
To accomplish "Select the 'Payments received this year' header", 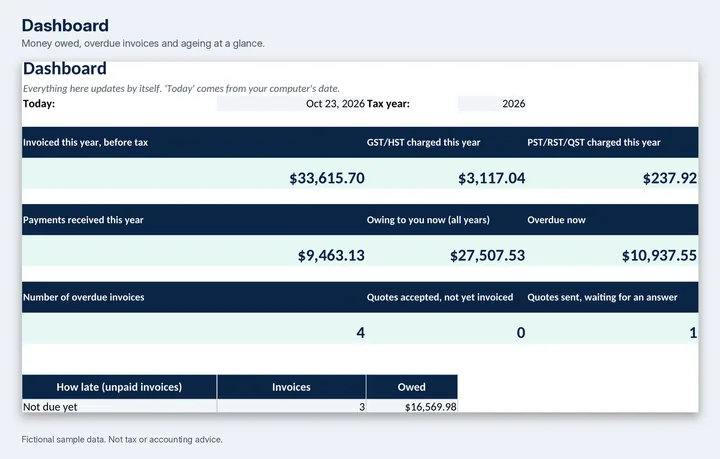I will point(193,220).
